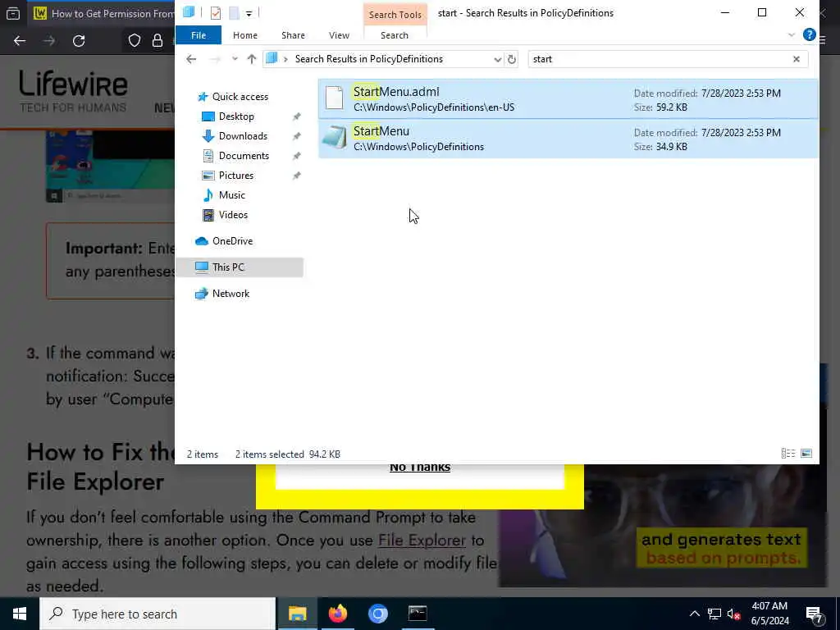Open Command Prompt from the taskbar
Screen dimensions: 840x630
click(418, 614)
